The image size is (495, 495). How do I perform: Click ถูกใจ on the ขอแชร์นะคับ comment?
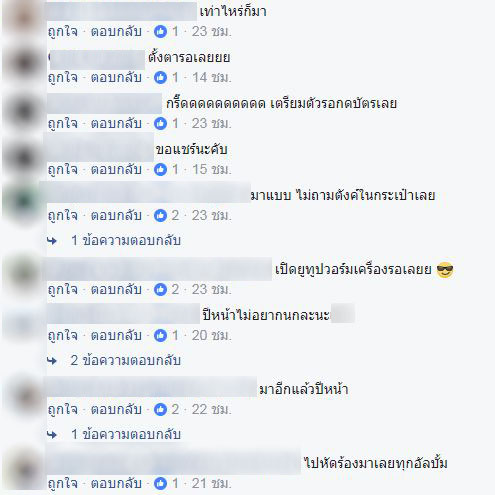click(63, 170)
